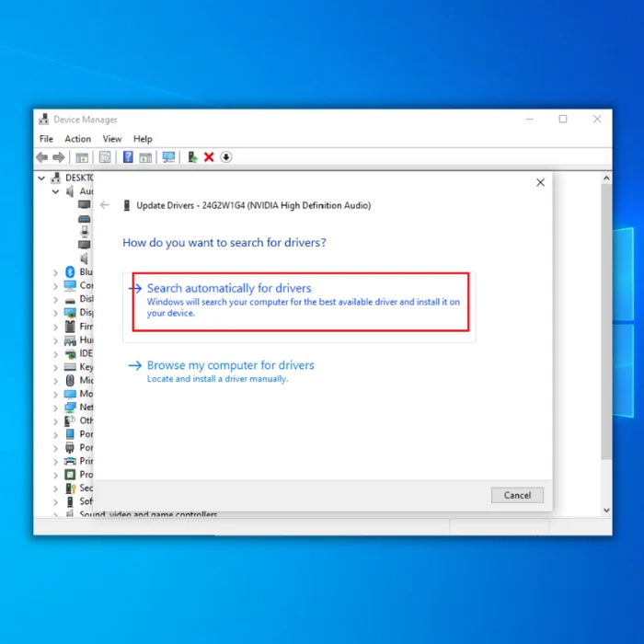The width and height of the screenshot is (644, 644).
Task: Click the red X uninstall device icon
Action: (x=209, y=157)
